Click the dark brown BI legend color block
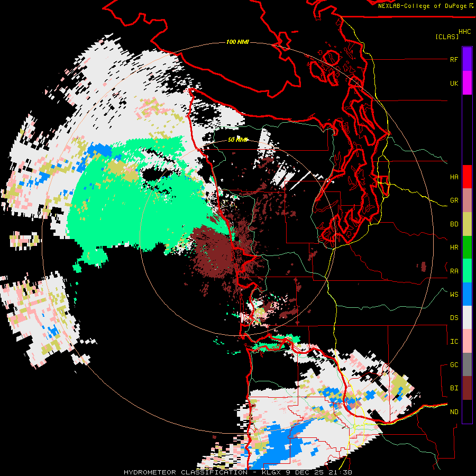Viewport: 476px width, 476px height. [467, 388]
